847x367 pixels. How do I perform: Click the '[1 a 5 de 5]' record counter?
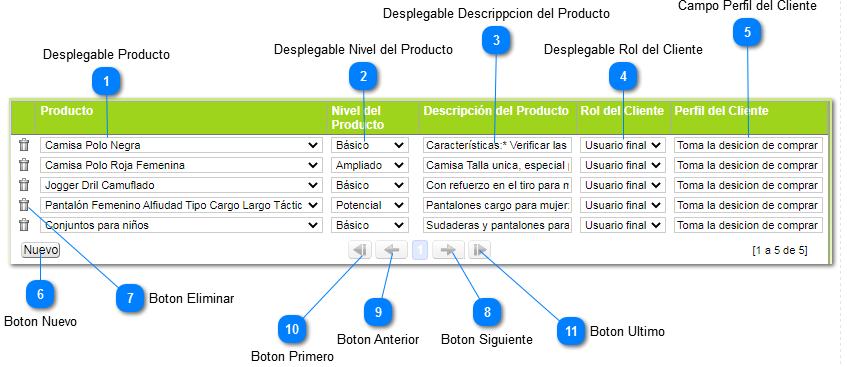click(x=779, y=250)
